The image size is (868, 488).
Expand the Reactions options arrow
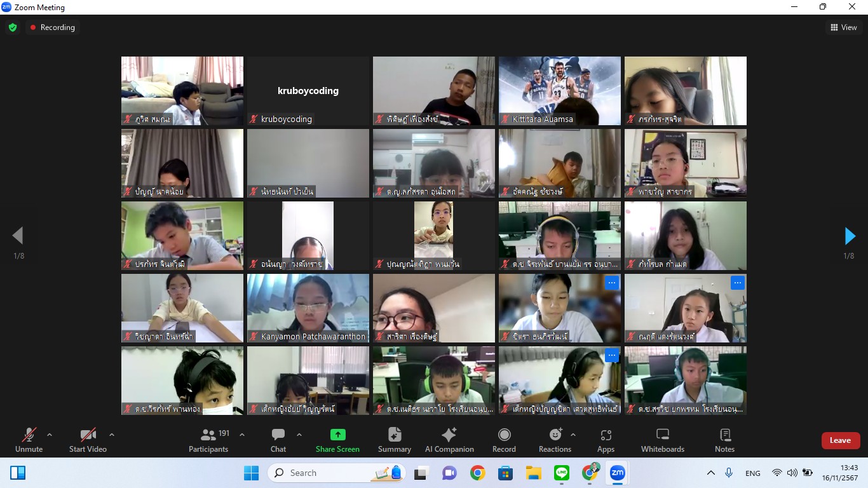[573, 435]
